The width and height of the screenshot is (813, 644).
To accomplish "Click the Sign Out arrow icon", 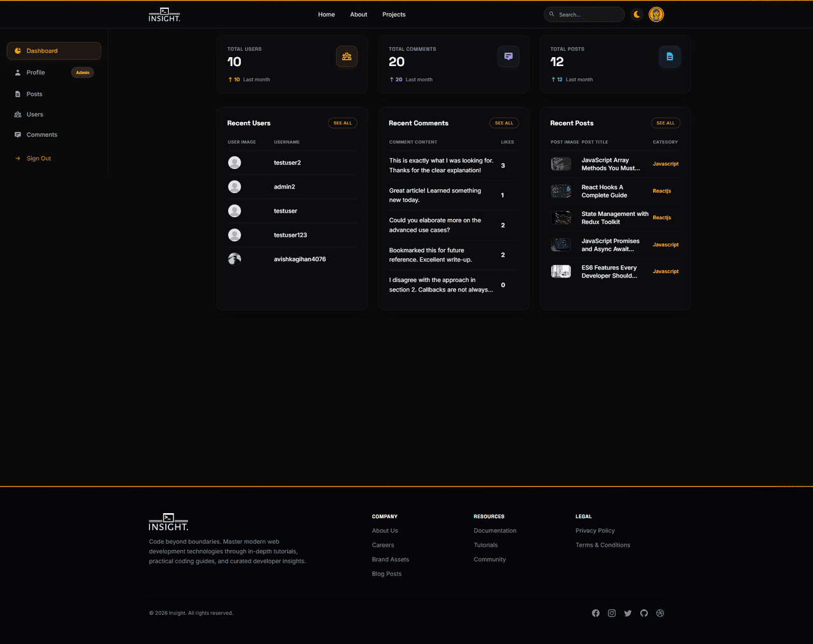I will (x=18, y=158).
